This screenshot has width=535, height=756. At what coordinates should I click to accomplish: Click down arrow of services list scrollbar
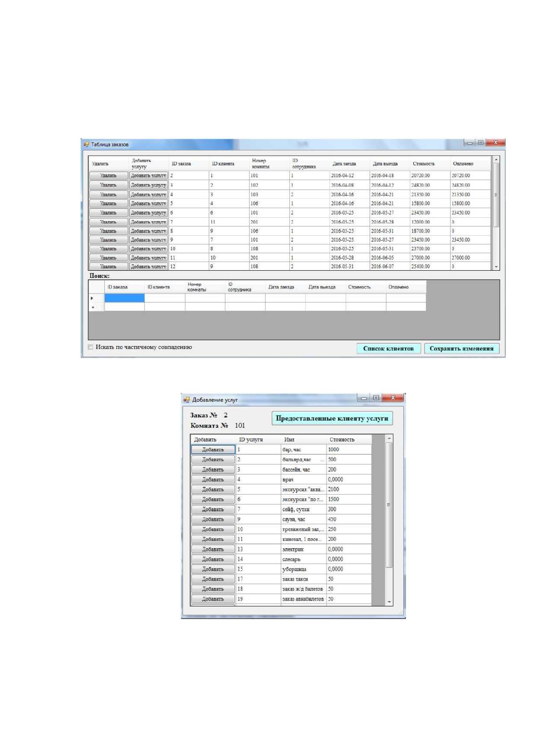click(389, 602)
